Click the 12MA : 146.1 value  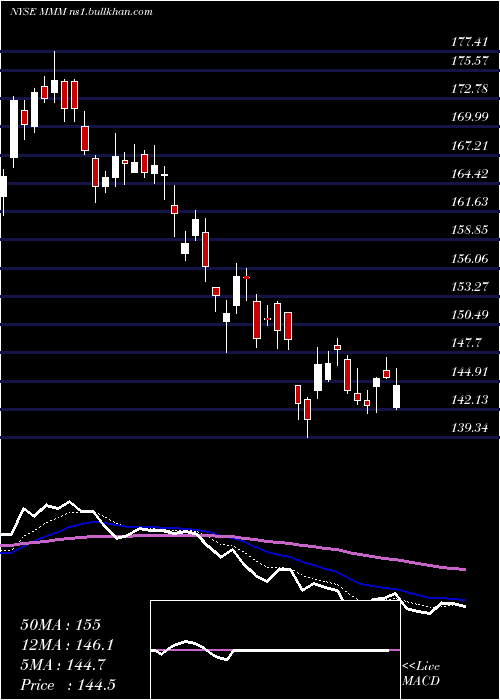click(67, 645)
